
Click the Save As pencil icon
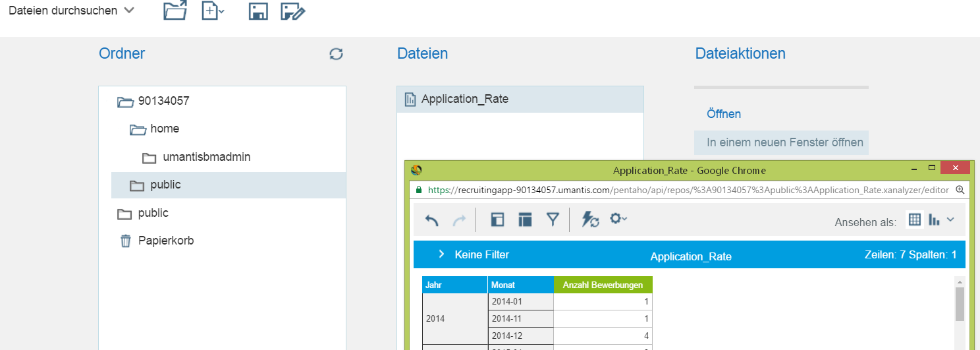click(292, 11)
